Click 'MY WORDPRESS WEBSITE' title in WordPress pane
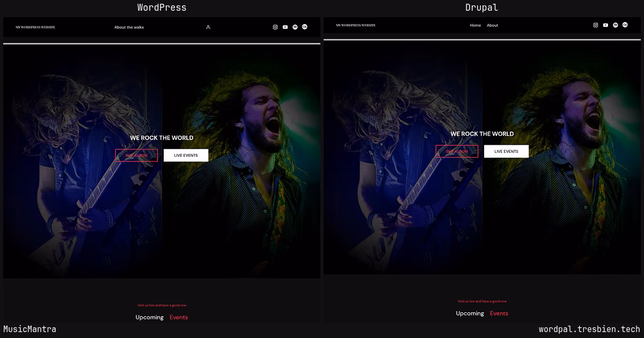Image resolution: width=644 pixels, height=338 pixels. [35, 27]
